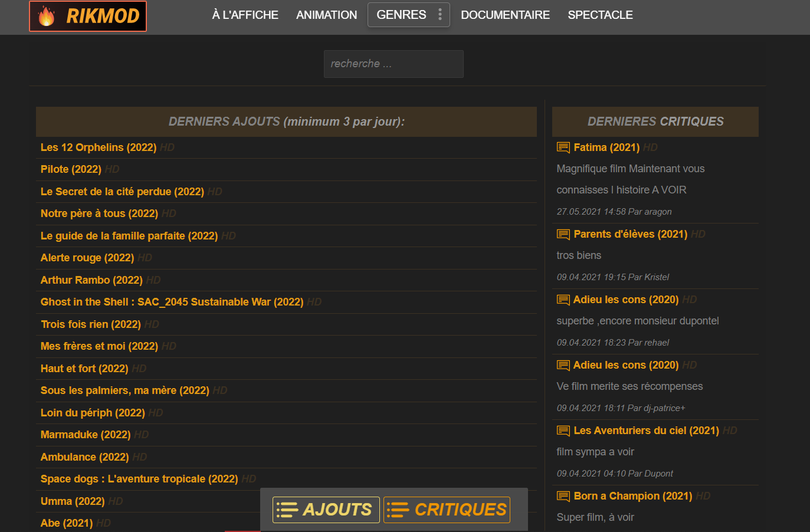Open Fatima (2021) review title
The width and height of the screenshot is (810, 532).
point(607,147)
